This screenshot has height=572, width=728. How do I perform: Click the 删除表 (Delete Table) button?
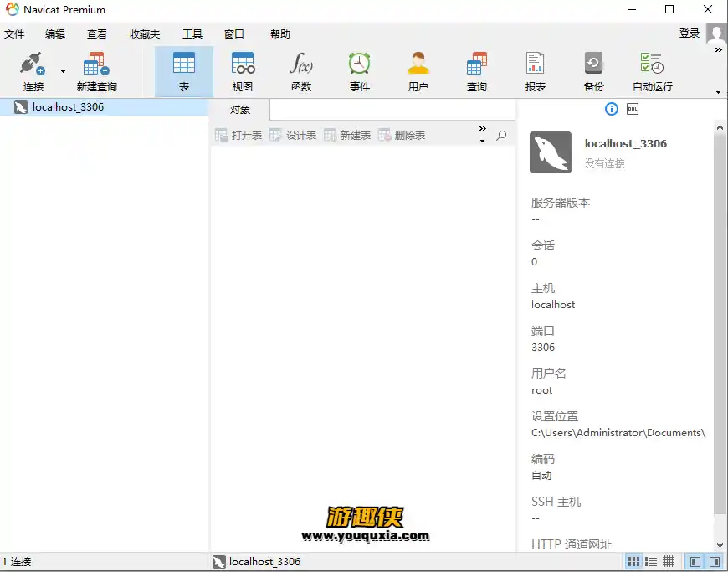pyautogui.click(x=402, y=135)
